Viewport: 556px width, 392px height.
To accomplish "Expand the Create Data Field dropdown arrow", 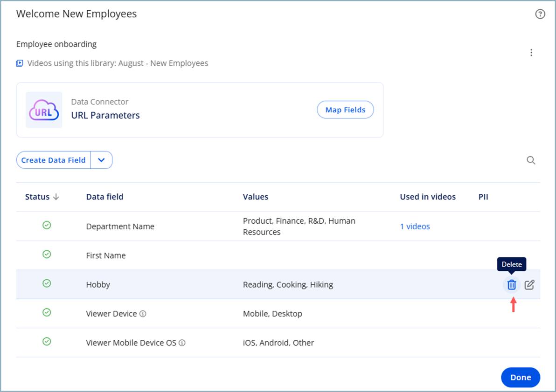I will click(x=101, y=160).
